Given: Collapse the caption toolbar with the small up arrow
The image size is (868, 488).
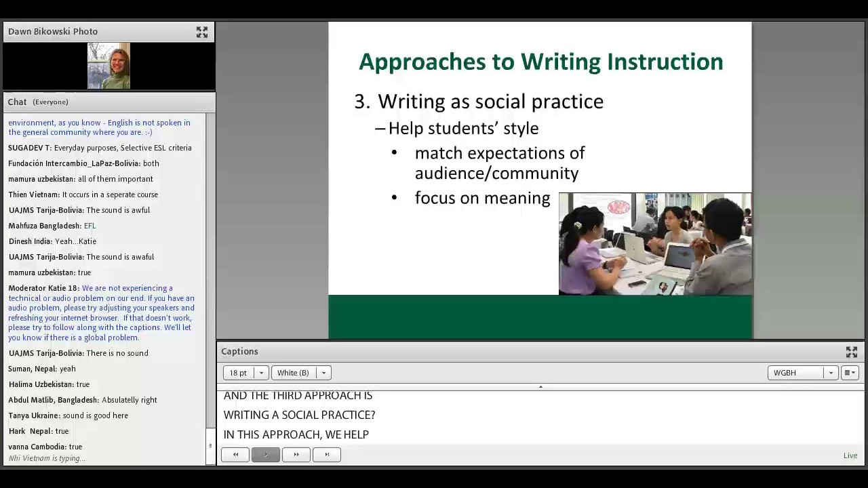Looking at the screenshot, I should click(x=540, y=387).
